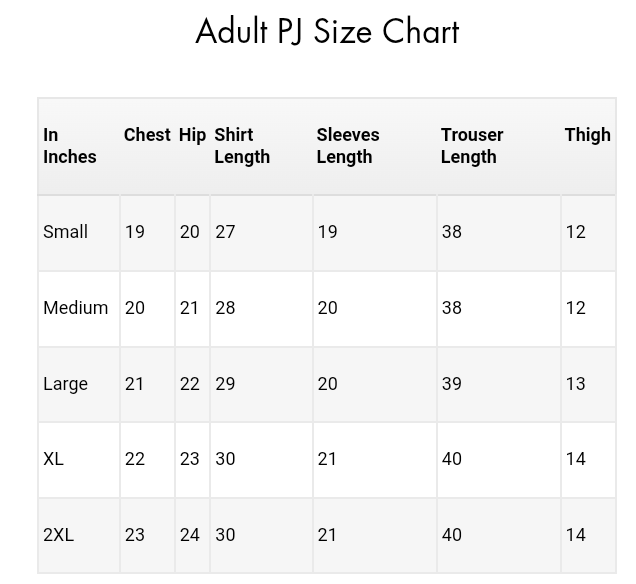The image size is (636, 584).
Task: Select the 2XL chest value 23
Action: tap(135, 535)
